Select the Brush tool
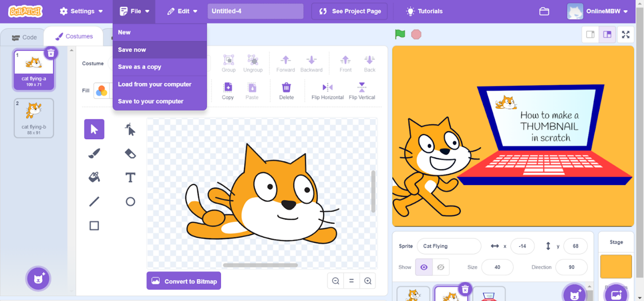 [94, 154]
